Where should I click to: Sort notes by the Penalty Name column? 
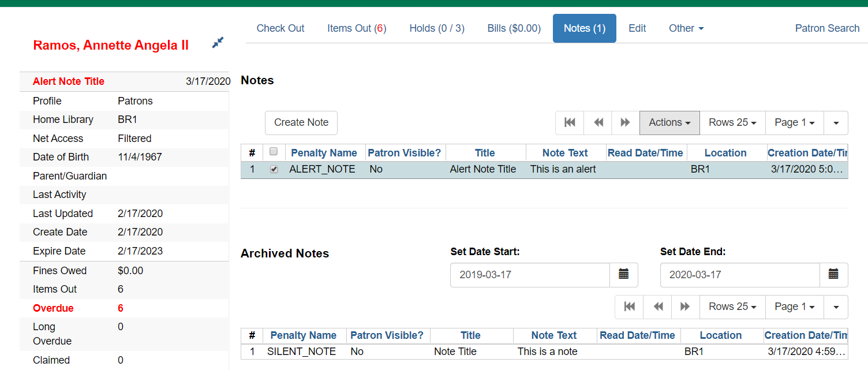click(324, 152)
